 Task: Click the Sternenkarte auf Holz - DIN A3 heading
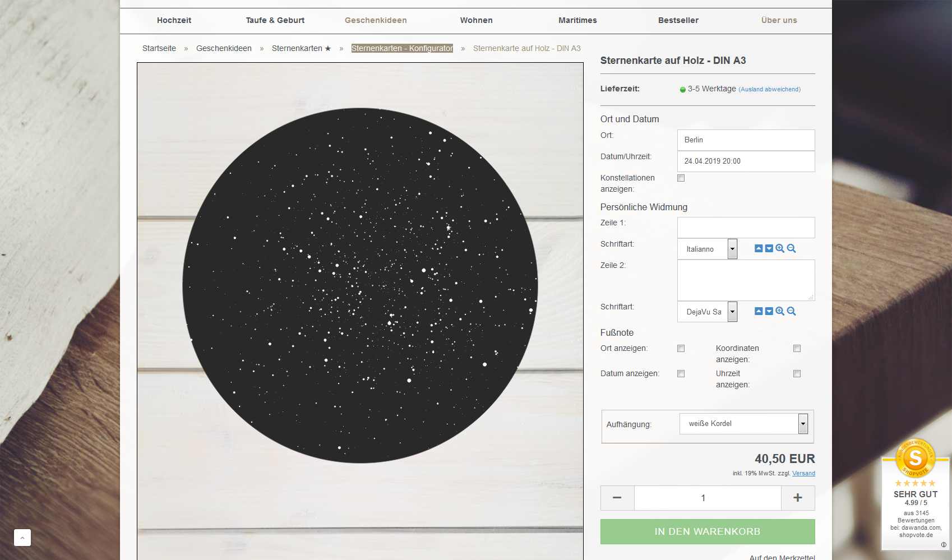(x=673, y=61)
